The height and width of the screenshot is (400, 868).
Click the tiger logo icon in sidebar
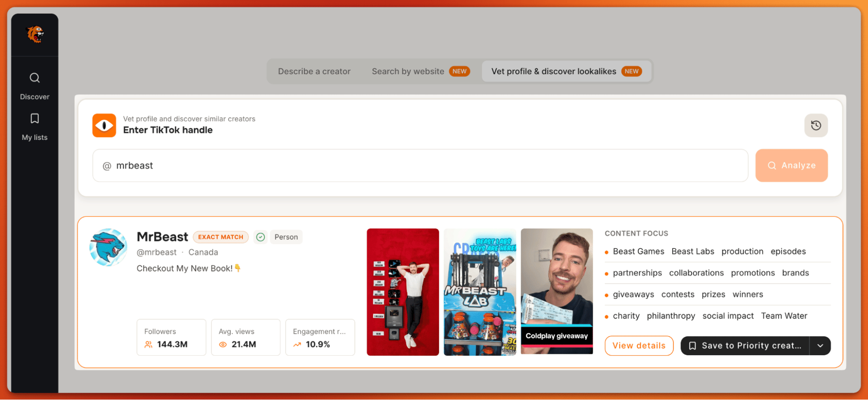tap(35, 34)
